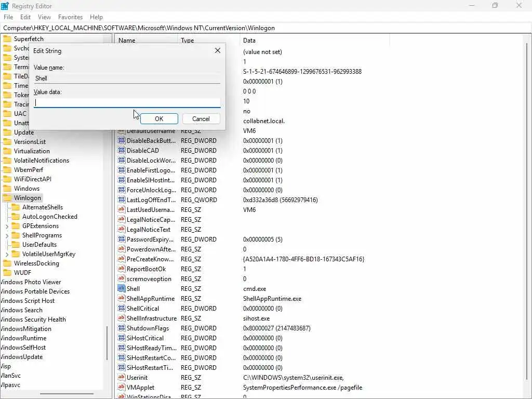This screenshot has width=532, height=399.
Task: Sort values by the Data column header
Action: point(315,41)
